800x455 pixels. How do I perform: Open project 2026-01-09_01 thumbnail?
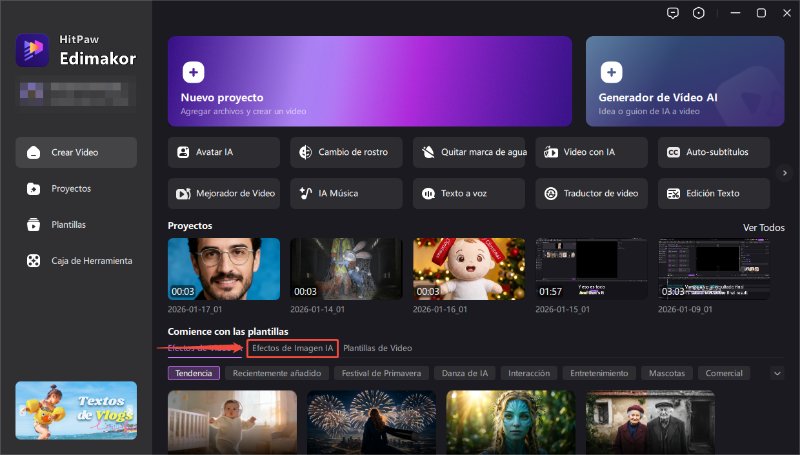(714, 269)
